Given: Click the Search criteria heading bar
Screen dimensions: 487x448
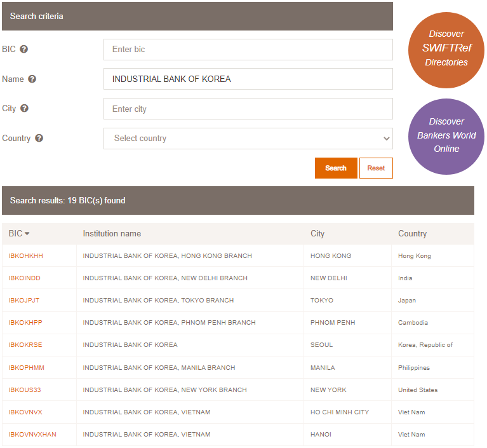Looking at the screenshot, I should (x=197, y=16).
